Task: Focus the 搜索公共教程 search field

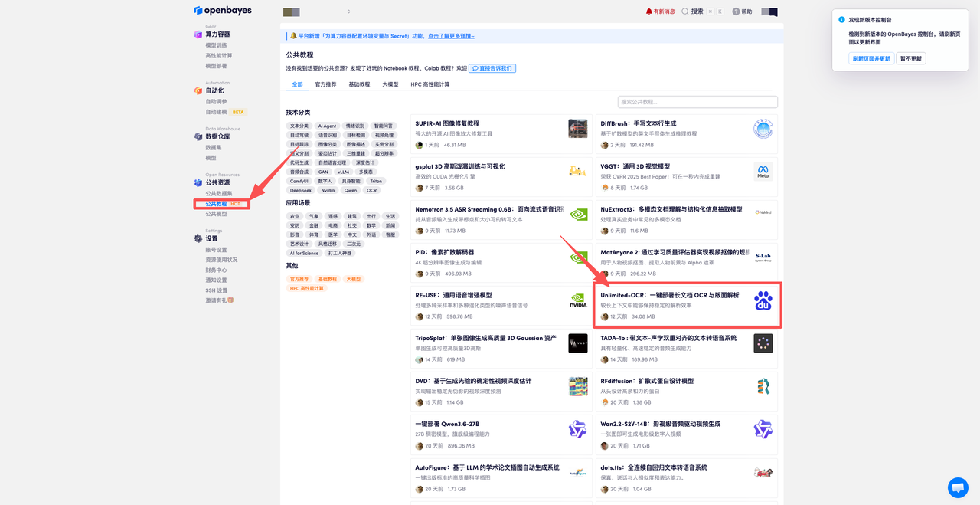Action: tap(697, 102)
